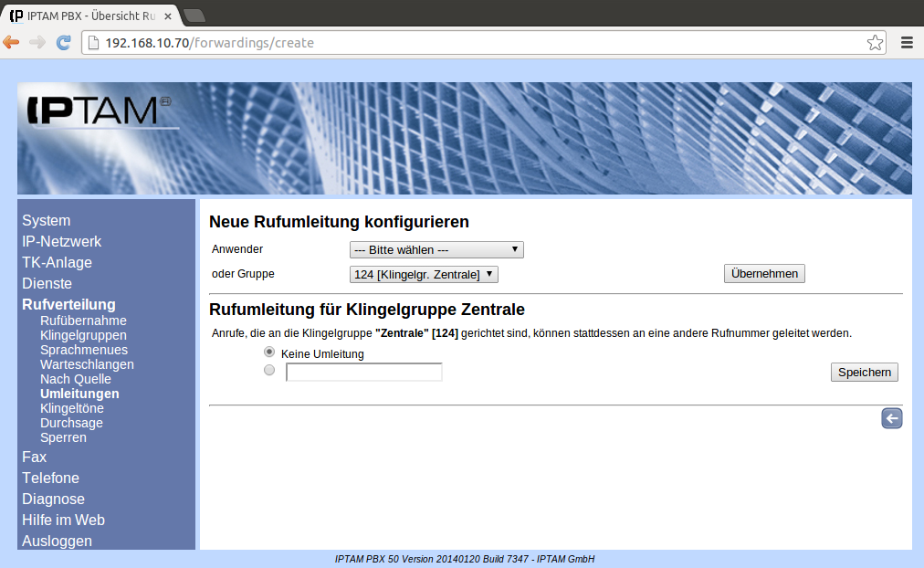This screenshot has height=568, width=924.
Task: Open the Klingelgruppen sidebar entry
Action: (83, 335)
